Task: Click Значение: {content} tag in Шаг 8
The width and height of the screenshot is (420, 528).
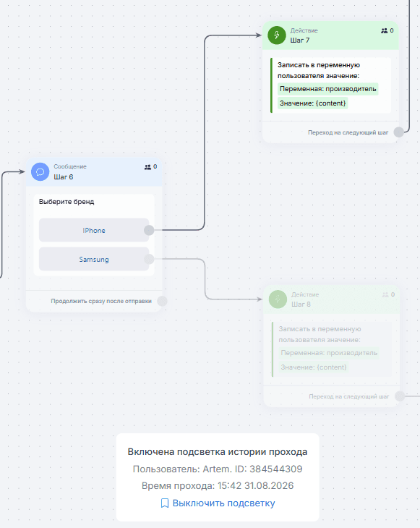Action: pos(314,367)
